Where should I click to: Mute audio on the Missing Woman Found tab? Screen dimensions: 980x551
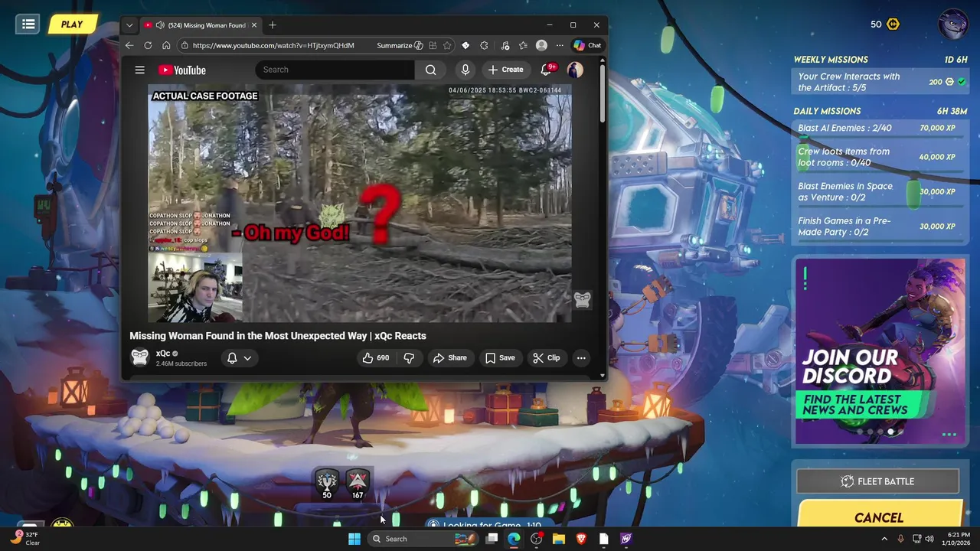(160, 25)
